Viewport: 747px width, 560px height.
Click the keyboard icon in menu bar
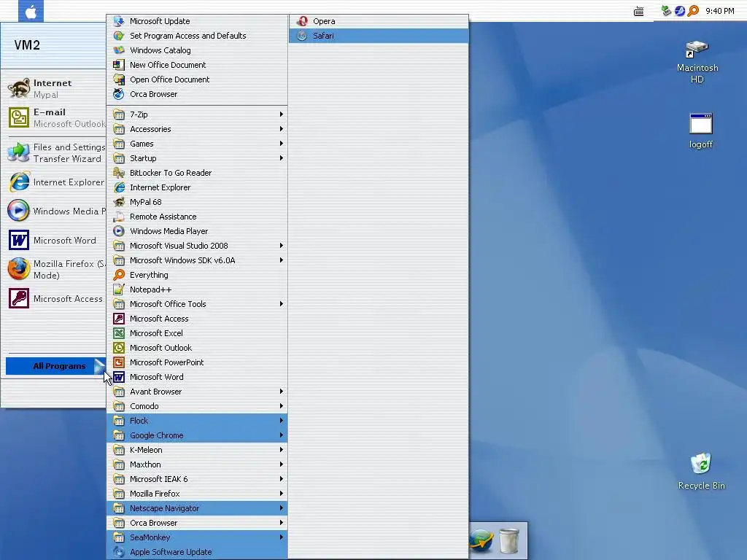(x=639, y=11)
